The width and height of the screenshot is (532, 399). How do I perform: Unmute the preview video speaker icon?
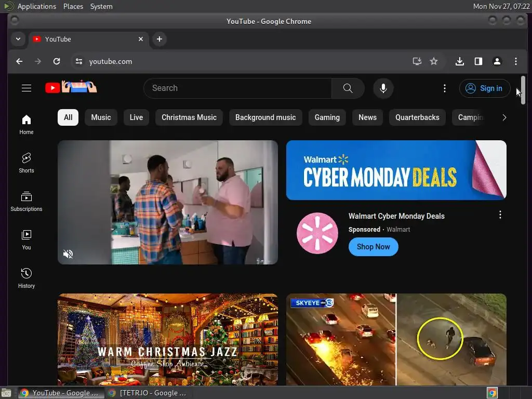point(68,254)
